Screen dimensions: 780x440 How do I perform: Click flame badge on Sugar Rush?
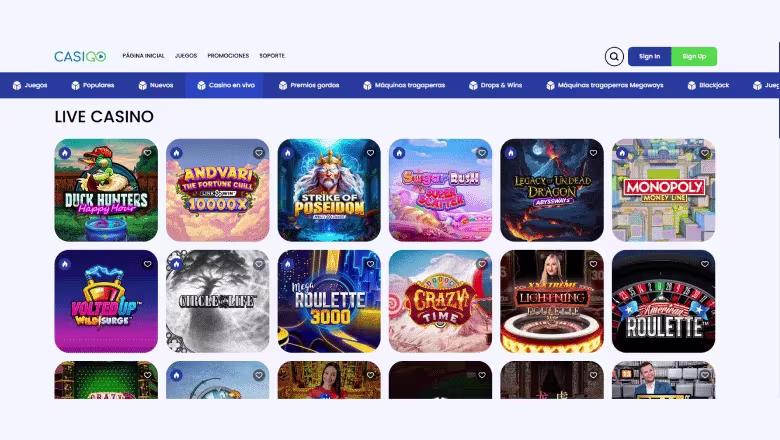399,153
